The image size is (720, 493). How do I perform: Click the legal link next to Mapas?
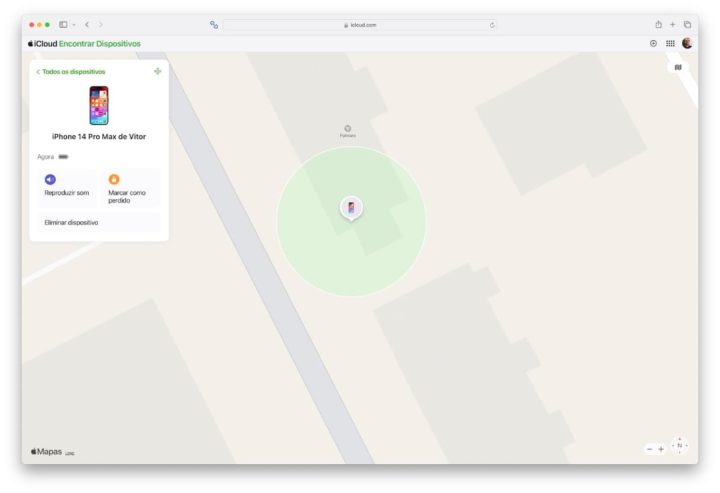pos(70,454)
